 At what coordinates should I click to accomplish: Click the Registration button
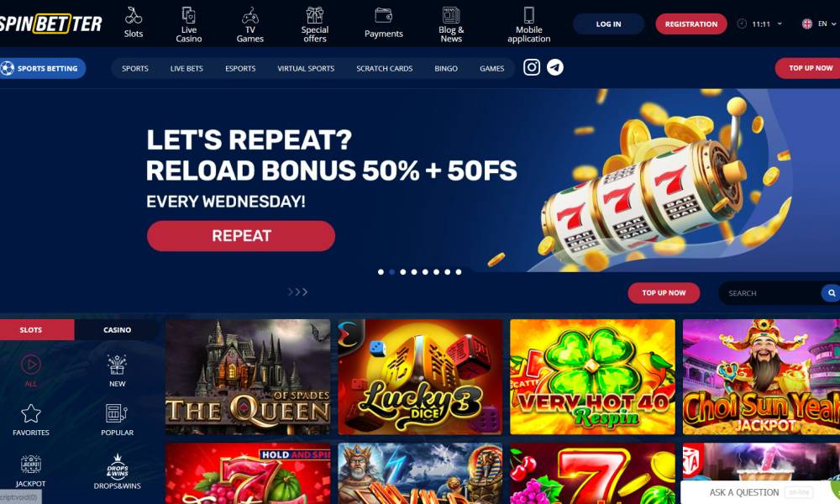(691, 24)
